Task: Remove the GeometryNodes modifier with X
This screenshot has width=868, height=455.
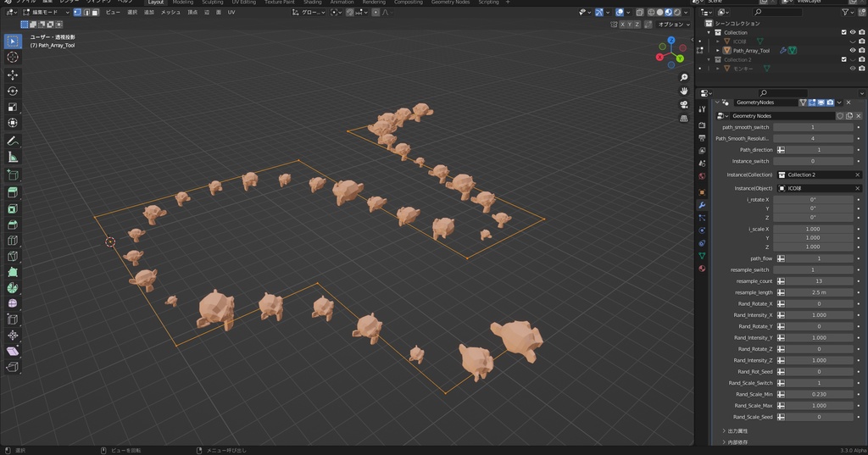Action: point(848,103)
